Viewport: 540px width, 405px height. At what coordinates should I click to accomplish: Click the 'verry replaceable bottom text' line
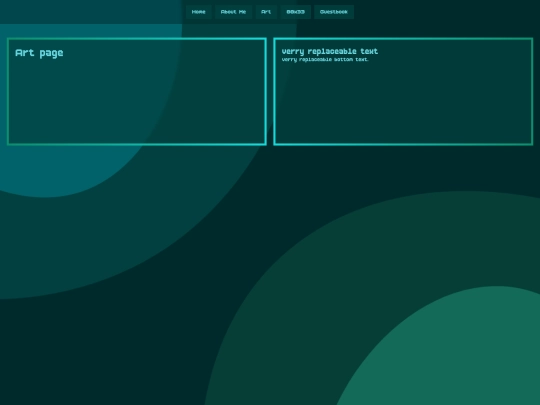coord(325,60)
